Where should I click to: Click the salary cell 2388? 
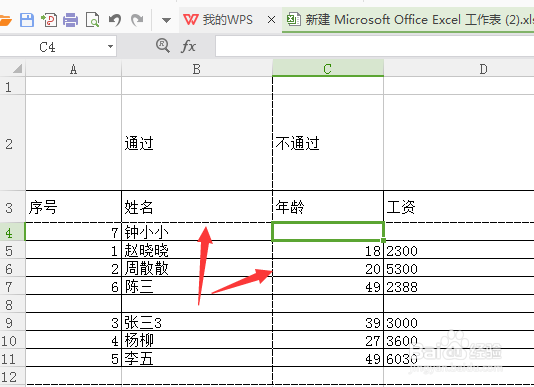459,286
